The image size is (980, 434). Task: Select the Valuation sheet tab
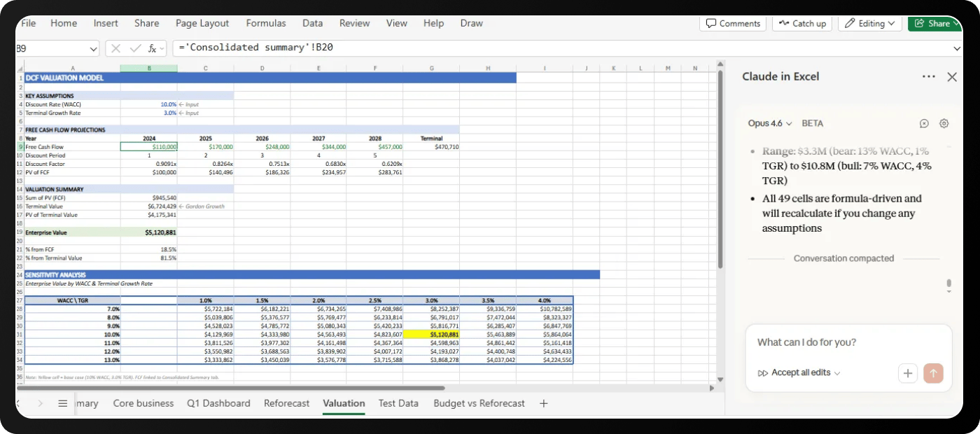[x=344, y=403]
